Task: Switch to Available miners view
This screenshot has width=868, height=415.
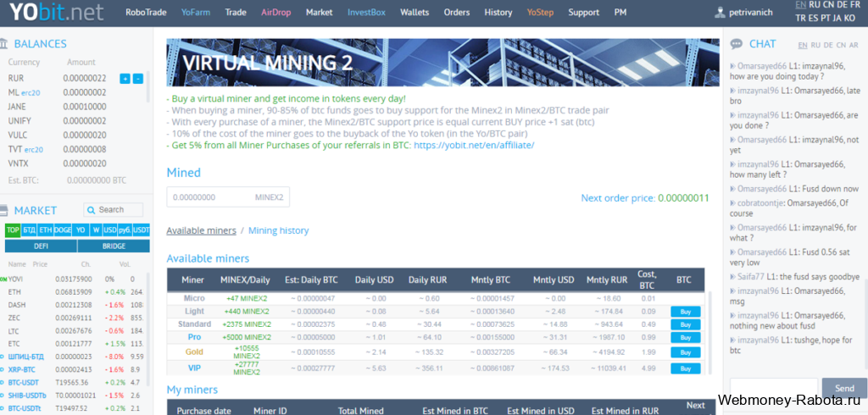Action: pyautogui.click(x=202, y=230)
